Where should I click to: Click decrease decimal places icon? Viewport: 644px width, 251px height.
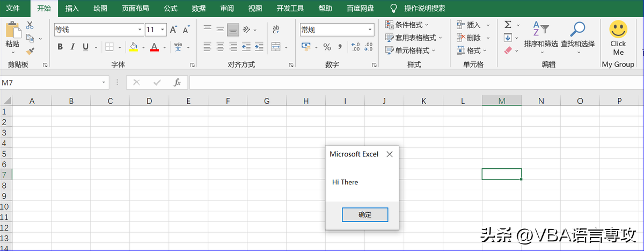tap(368, 47)
